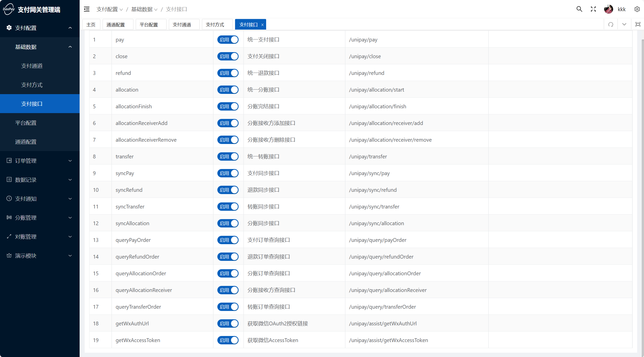The image size is (644, 357).
Task: Toggle the allocation row switch
Action: [x=228, y=90]
